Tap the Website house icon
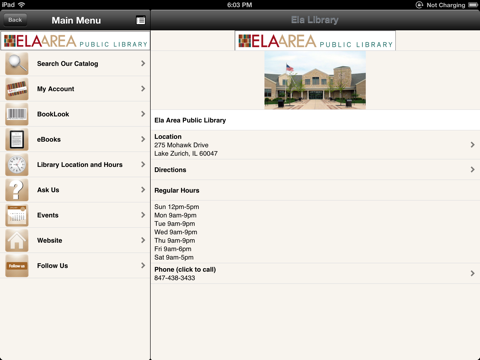Viewport: 480px width, 360px height. click(x=17, y=241)
